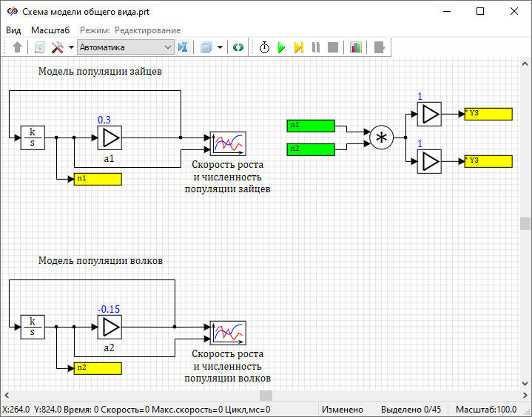532x417 pixels.
Task: Click the green refresh arrows icon
Action: tap(238, 47)
